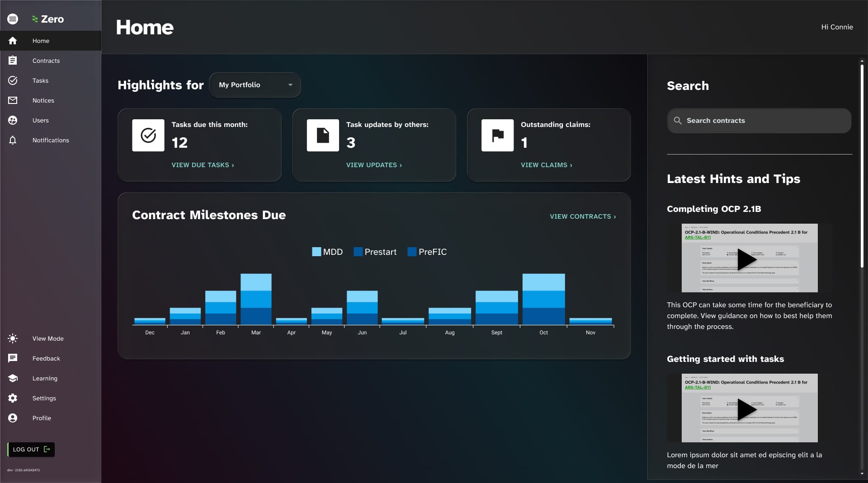Open Contracts via its clipboard icon
Image resolution: width=868 pixels, height=483 pixels.
[13, 61]
